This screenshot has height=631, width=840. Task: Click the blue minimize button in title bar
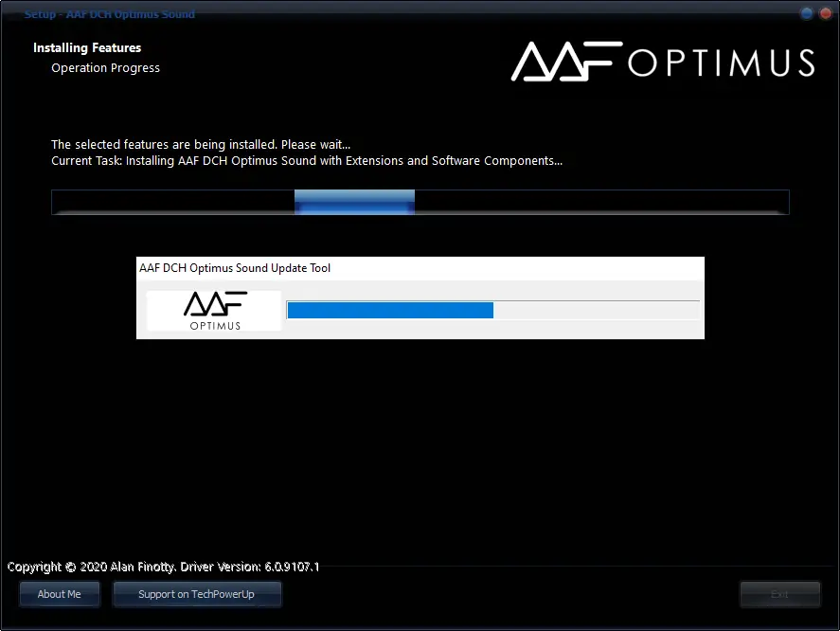click(x=806, y=13)
